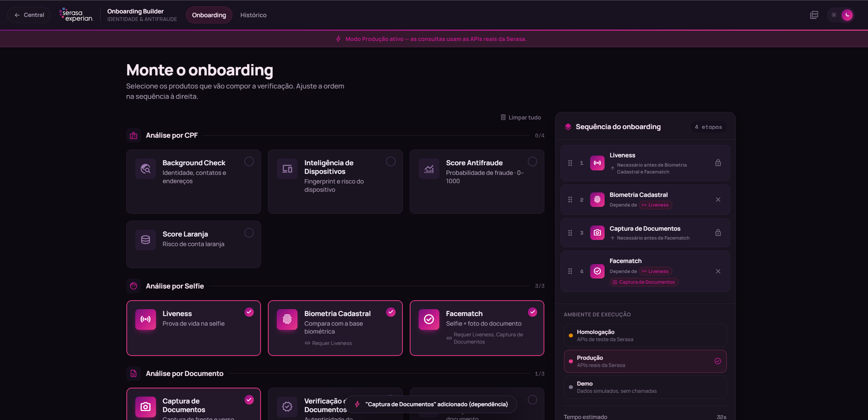Click Liveness dependency tag under Biometria Cadastral
This screenshot has width=868, height=420.
656,205
